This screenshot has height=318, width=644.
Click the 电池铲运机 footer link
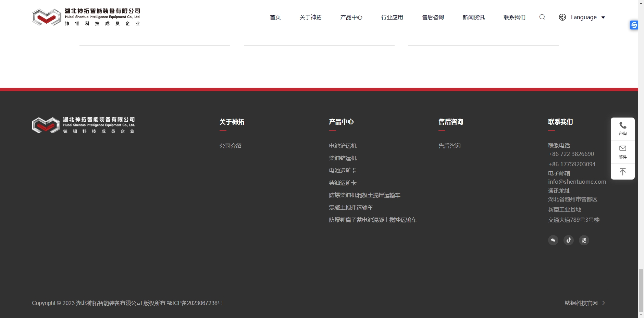tap(343, 146)
